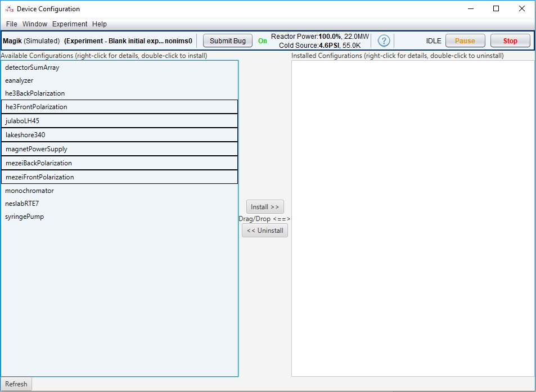Open the Window menu
This screenshot has height=392, width=536.
(x=35, y=24)
